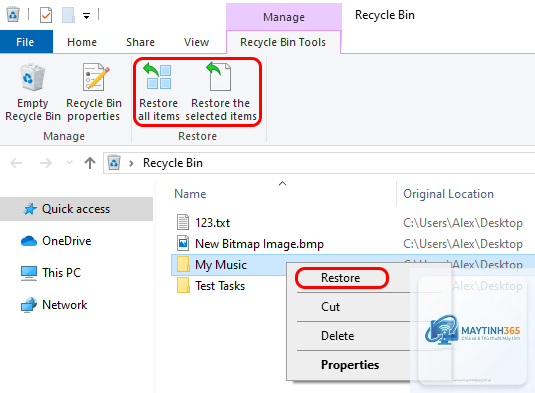Click original location of New Bitmap Image.bmp
The image size is (535, 393).
[463, 244]
